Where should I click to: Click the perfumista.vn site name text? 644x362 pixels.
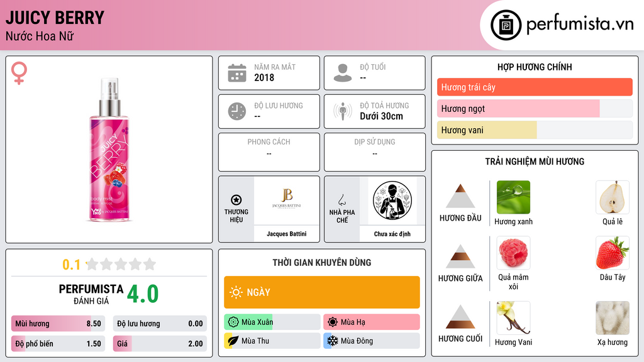(580, 24)
